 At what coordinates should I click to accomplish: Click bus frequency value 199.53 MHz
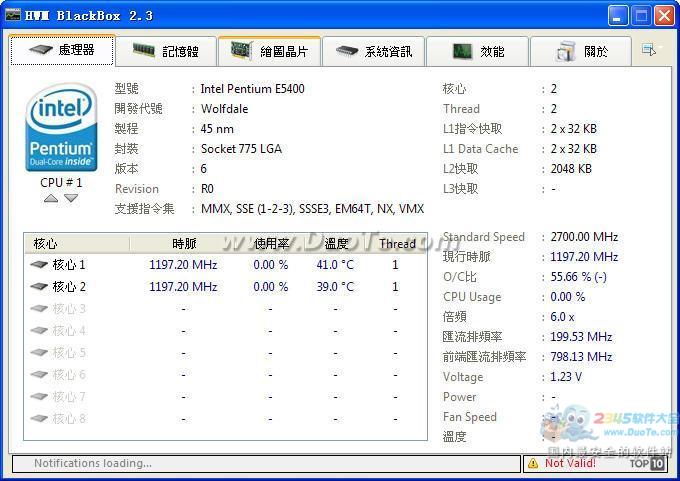[x=581, y=337]
